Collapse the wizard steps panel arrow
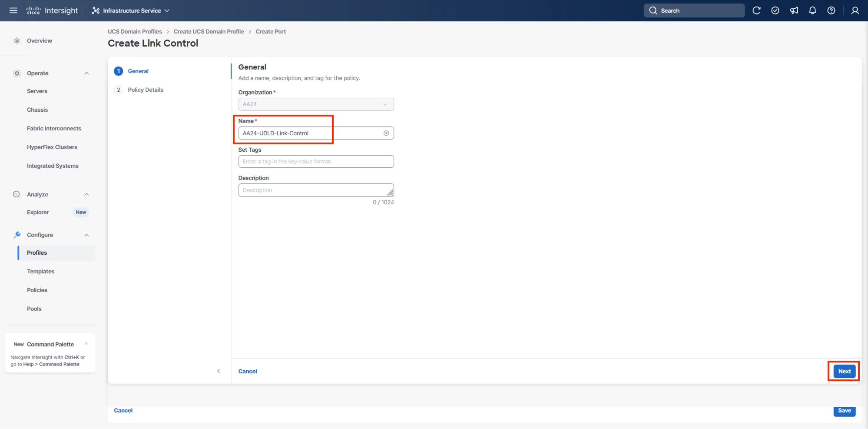The height and width of the screenshot is (429, 868). 219,371
